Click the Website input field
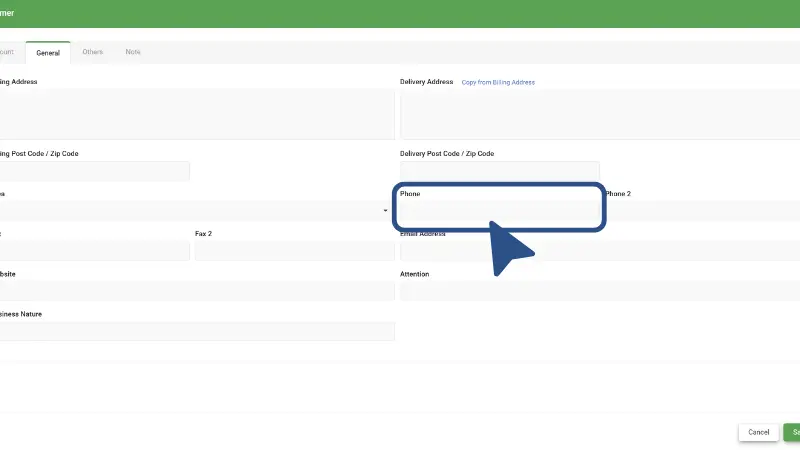The width and height of the screenshot is (800, 450). [196, 291]
